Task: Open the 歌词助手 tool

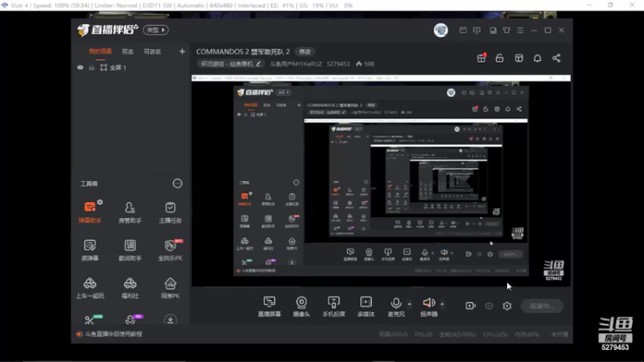Action: tap(130, 249)
